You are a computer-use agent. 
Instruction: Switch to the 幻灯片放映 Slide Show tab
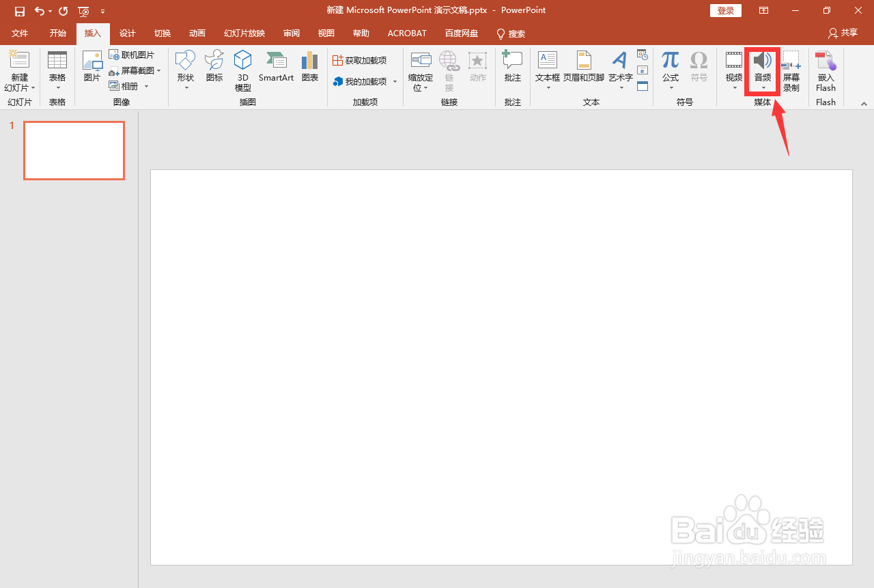tap(244, 33)
